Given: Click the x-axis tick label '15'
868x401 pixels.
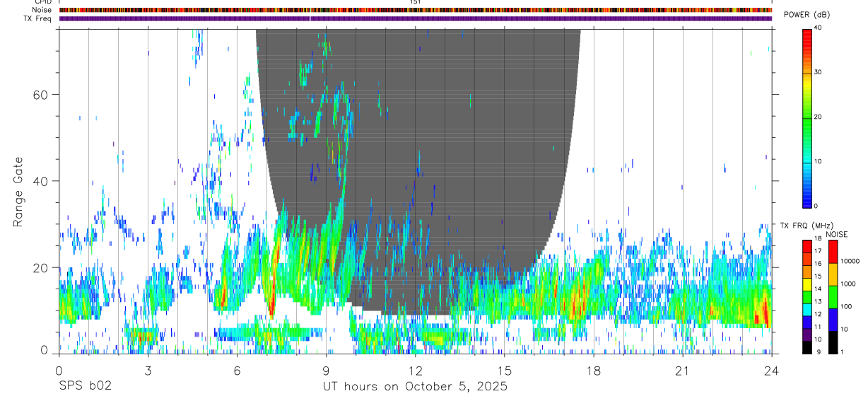Looking at the screenshot, I should [504, 371].
